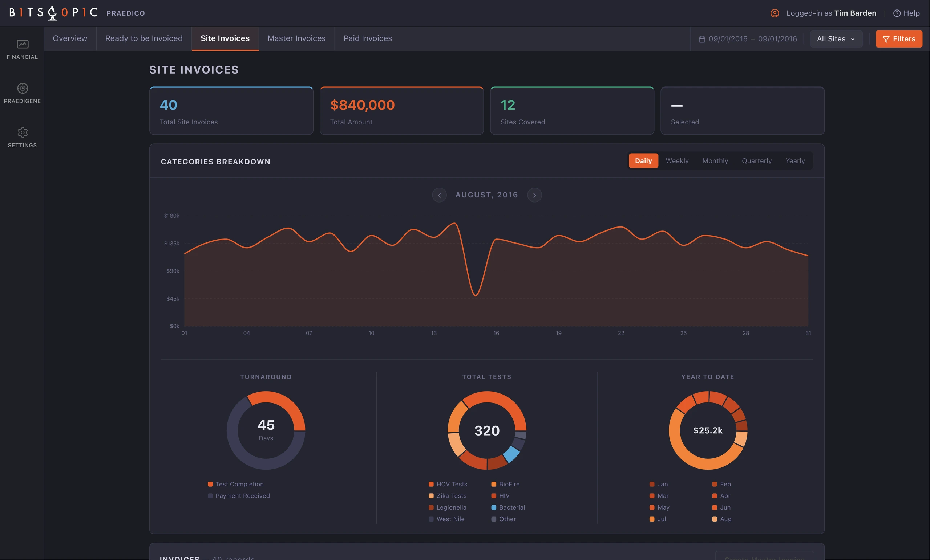Click the Bacterial blue legend swatch
Viewport: 930px width, 560px height.
(x=493, y=507)
